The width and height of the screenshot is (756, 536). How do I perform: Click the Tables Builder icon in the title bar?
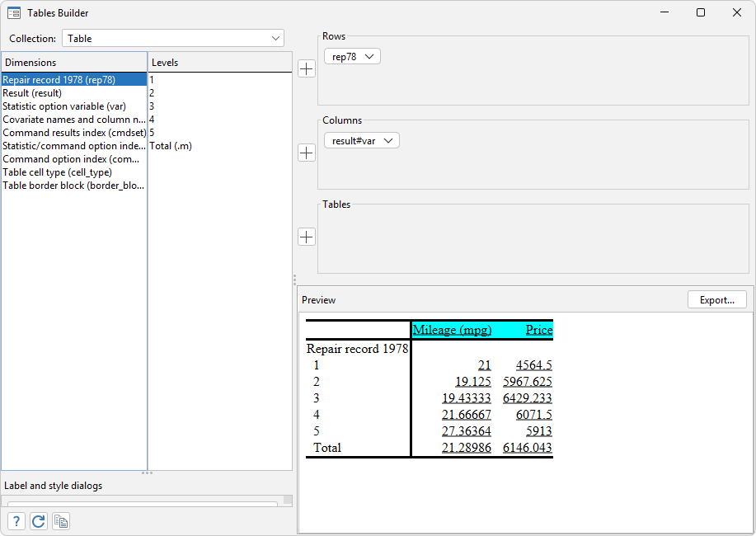click(14, 12)
